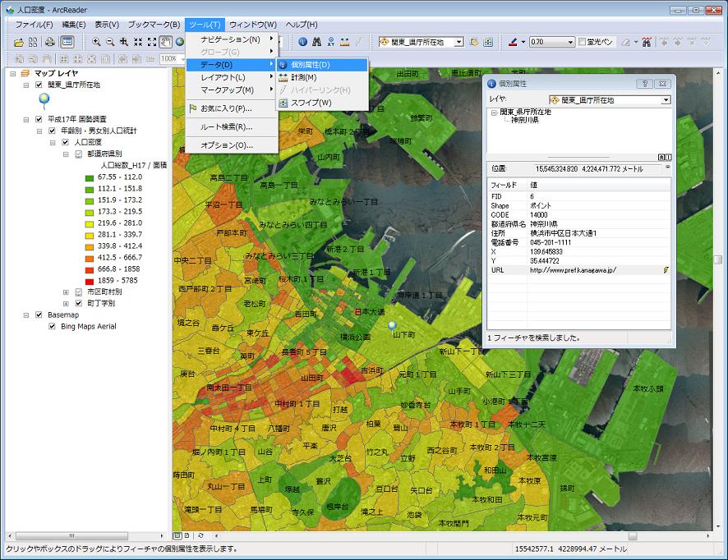The width and height of the screenshot is (728, 560).
Task: Open help in the 個別属性 window
Action: pyautogui.click(x=644, y=84)
